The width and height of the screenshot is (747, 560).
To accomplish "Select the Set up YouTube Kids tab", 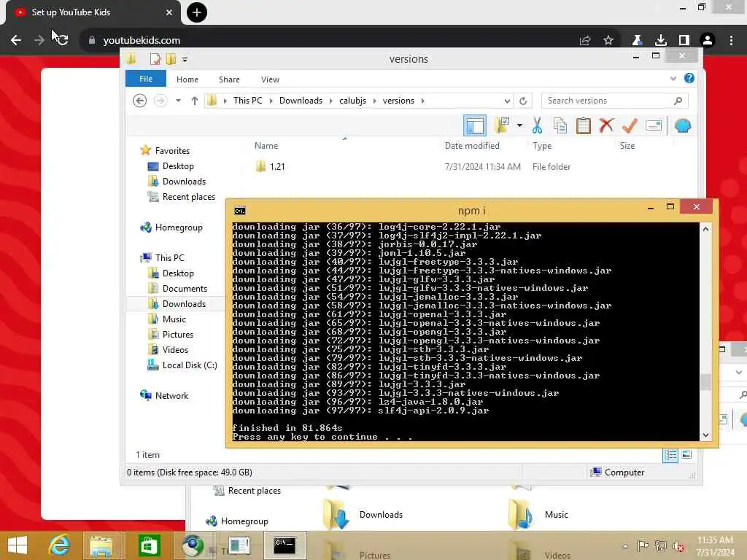I will [90, 12].
